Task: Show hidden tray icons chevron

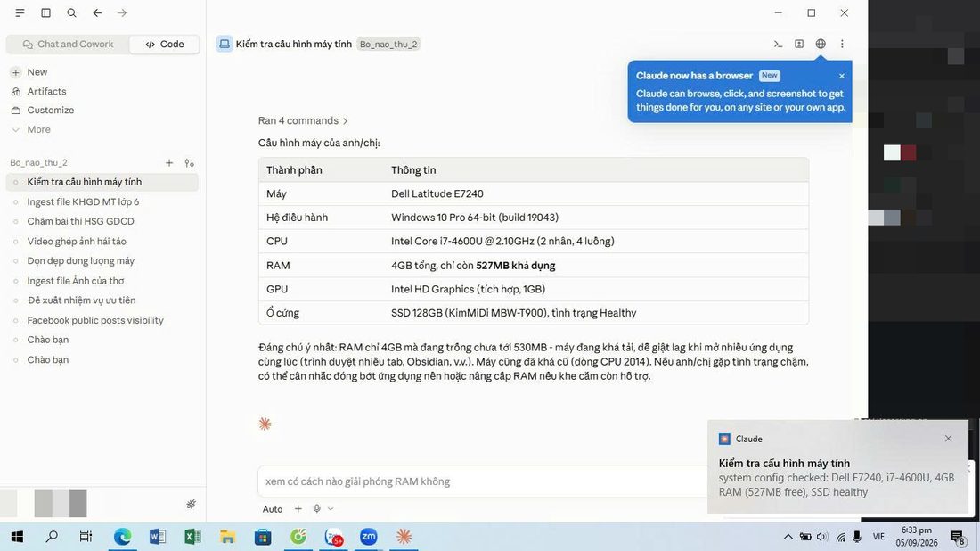Action: [788, 537]
